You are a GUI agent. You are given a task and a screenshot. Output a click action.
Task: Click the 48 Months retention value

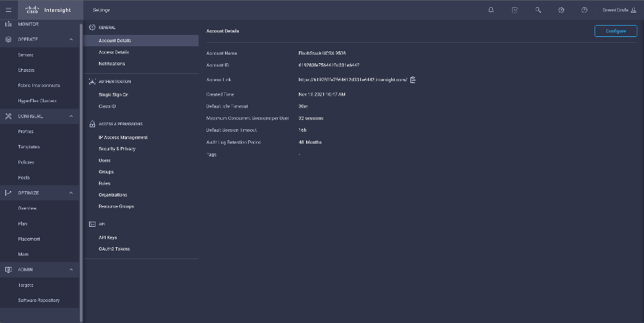[310, 142]
